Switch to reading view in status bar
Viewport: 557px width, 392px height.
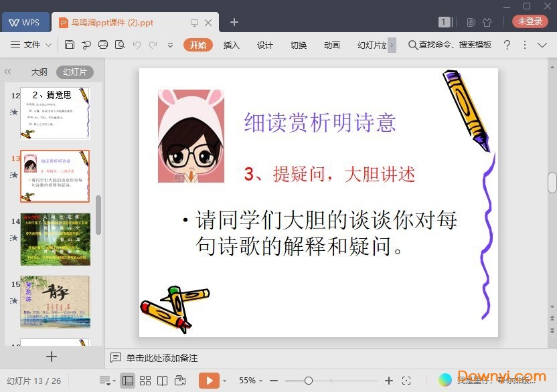coord(162,381)
